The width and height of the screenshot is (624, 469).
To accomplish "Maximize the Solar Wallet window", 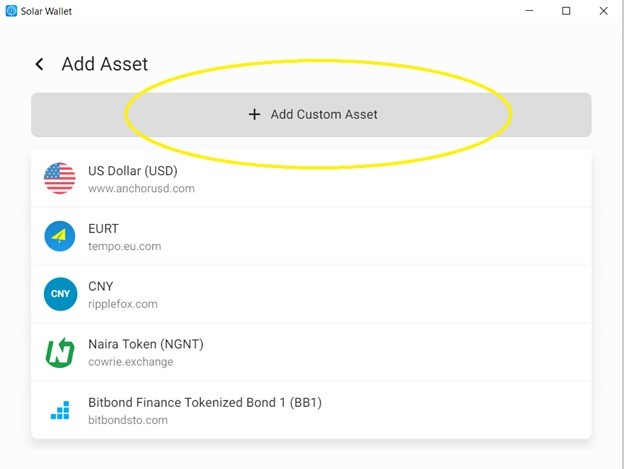I will point(566,11).
